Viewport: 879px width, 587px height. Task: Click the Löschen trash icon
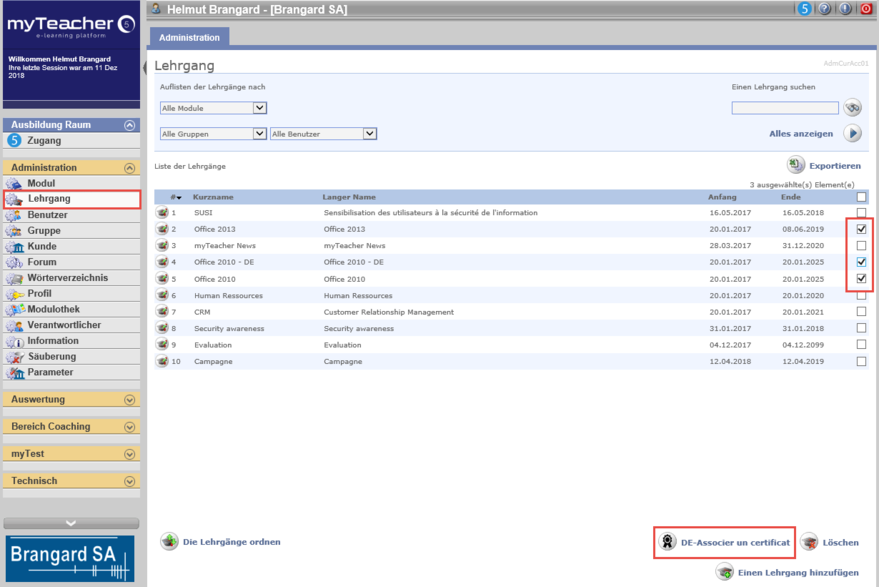point(808,542)
